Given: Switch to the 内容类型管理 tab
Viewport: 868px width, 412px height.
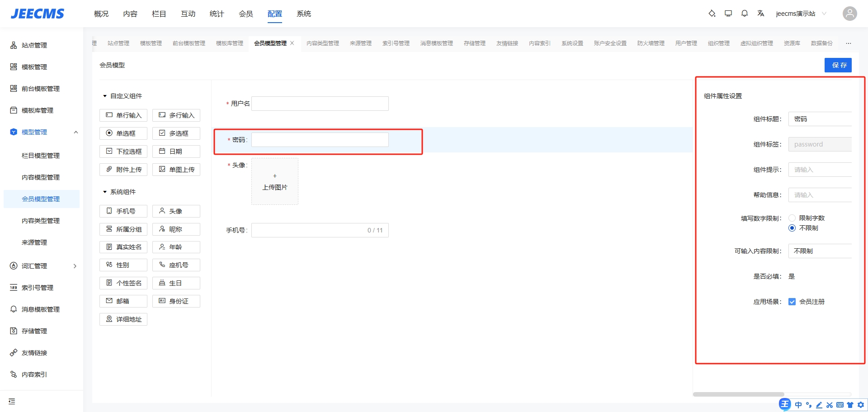Looking at the screenshot, I should point(323,43).
